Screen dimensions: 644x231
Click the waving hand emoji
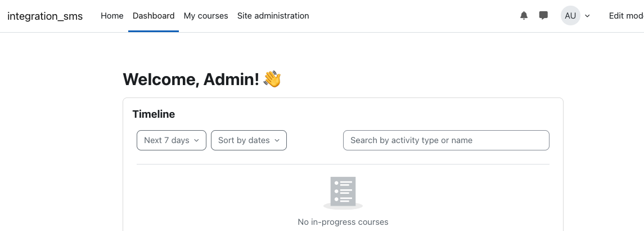272,79
